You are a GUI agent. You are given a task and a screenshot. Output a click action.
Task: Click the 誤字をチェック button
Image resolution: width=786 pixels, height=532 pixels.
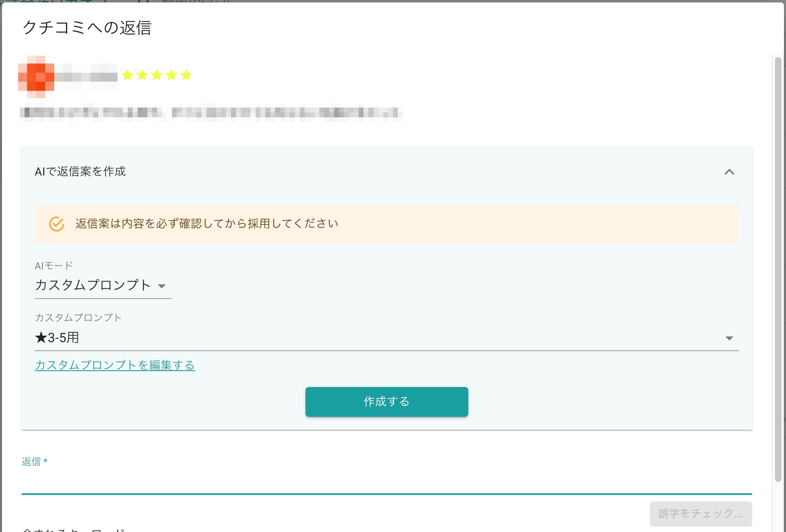pyautogui.click(x=700, y=514)
